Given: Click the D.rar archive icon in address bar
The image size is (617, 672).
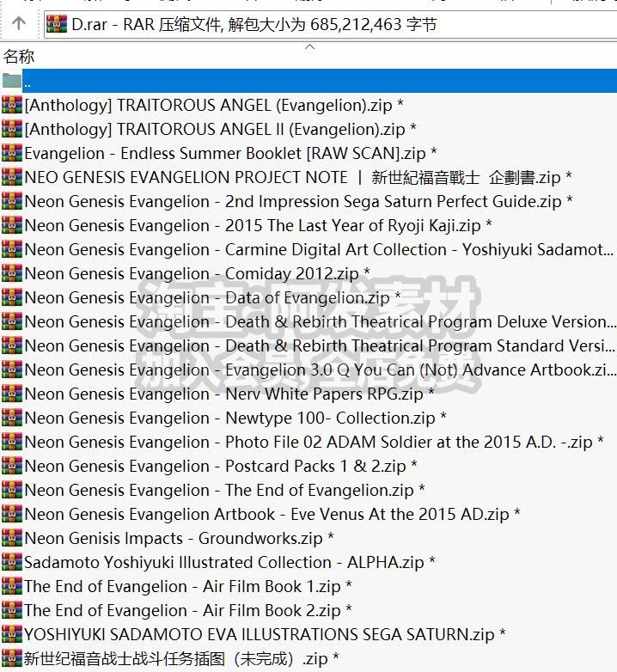Looking at the screenshot, I should tap(57, 24).
